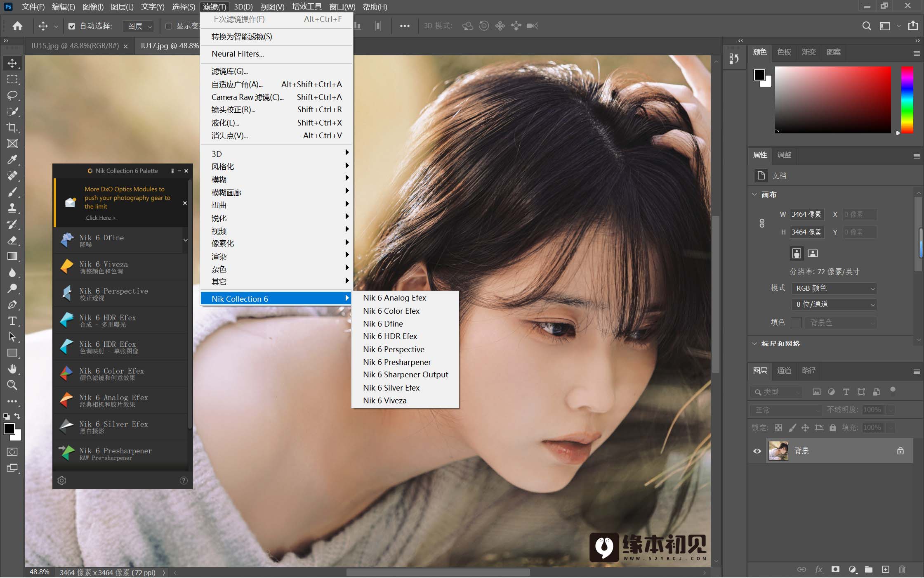Dismiss the DxO Optics promo banner
This screenshot has width=924, height=578.
click(x=185, y=203)
